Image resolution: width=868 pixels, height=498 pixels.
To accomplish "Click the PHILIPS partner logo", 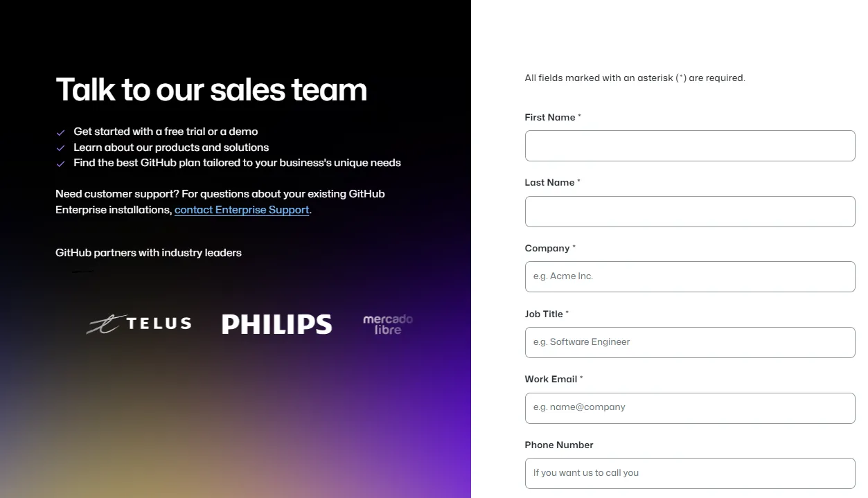I will coord(276,324).
